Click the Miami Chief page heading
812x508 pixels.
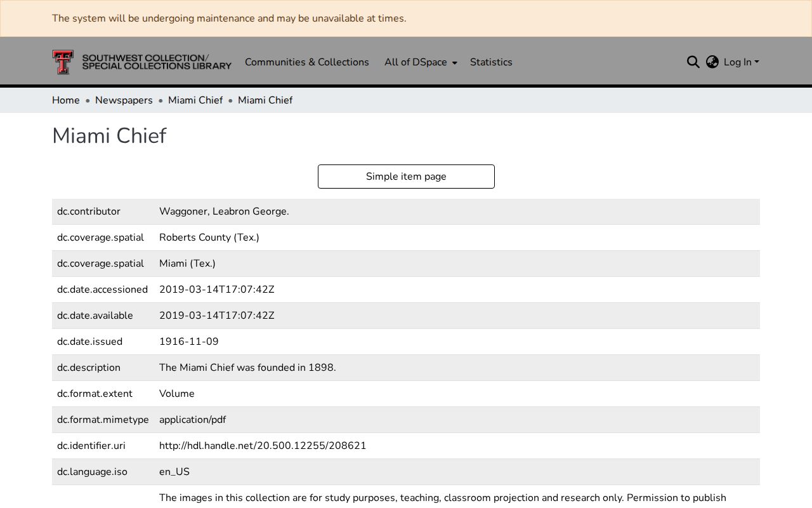coord(109,136)
